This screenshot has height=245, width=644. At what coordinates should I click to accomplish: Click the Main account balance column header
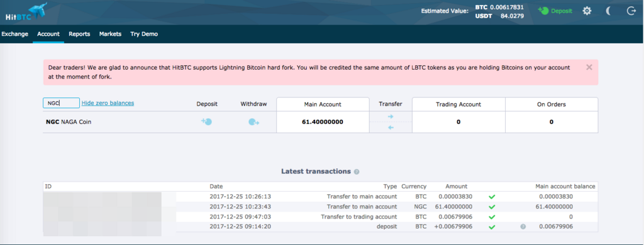[565, 187]
